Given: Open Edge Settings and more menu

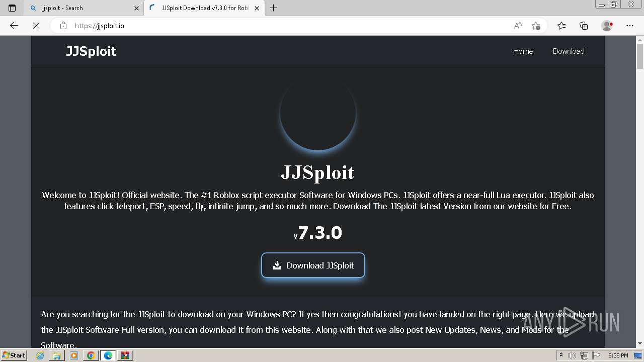Looking at the screenshot, I should click(630, 26).
